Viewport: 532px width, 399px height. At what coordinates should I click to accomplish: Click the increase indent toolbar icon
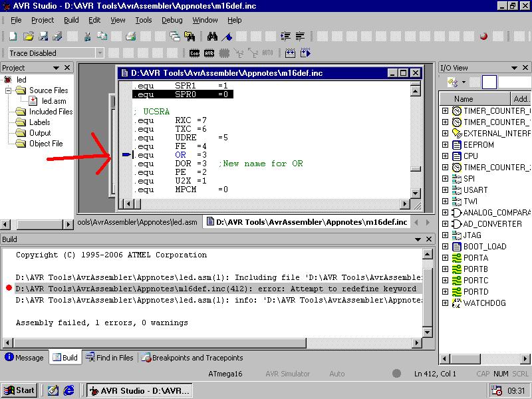click(285, 36)
